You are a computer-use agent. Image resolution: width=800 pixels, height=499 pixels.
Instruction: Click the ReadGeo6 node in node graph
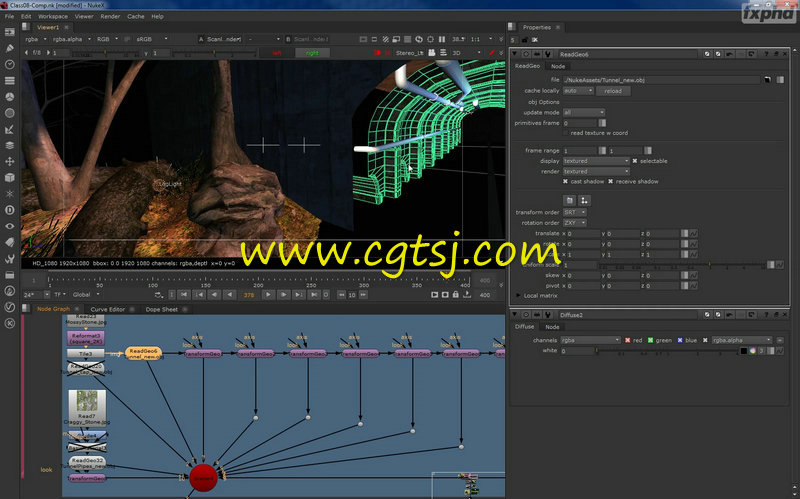(x=143, y=354)
